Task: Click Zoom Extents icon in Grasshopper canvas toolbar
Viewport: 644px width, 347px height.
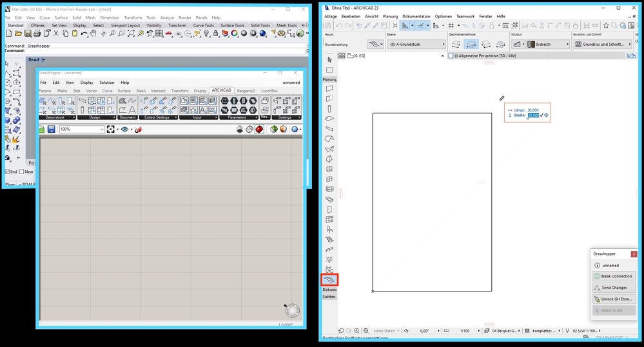Action: point(110,129)
